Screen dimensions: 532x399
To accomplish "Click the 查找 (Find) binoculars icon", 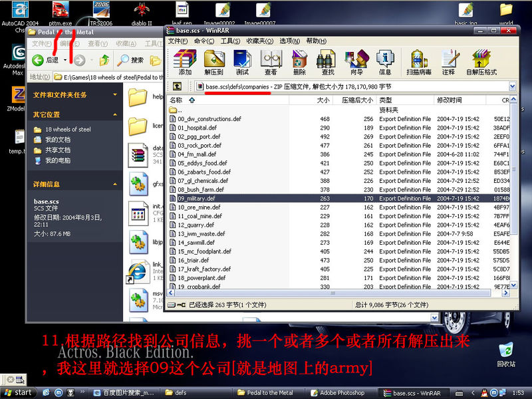I will (x=327, y=62).
